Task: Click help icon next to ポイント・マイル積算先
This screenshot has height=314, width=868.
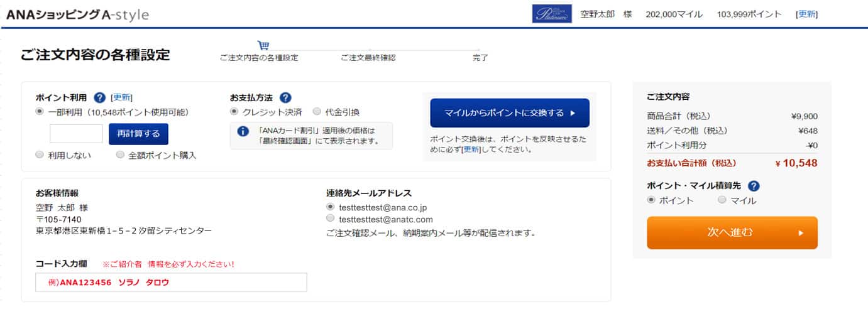Action: (754, 186)
